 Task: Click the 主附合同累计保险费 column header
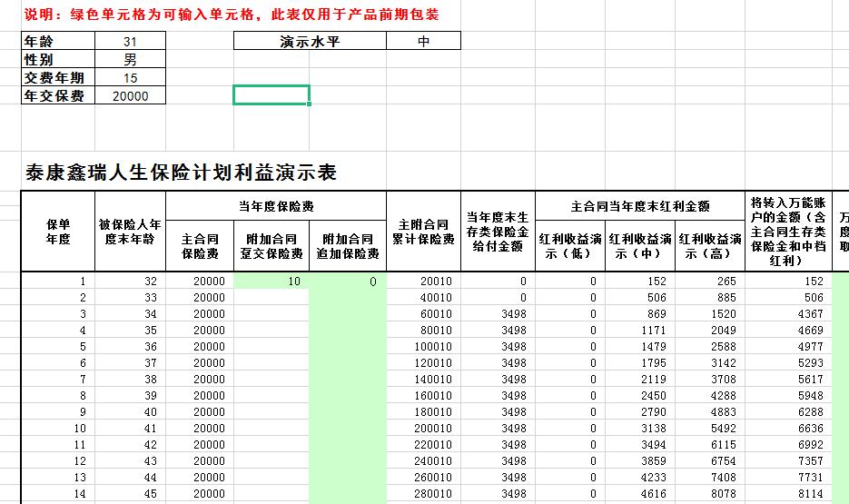423,232
